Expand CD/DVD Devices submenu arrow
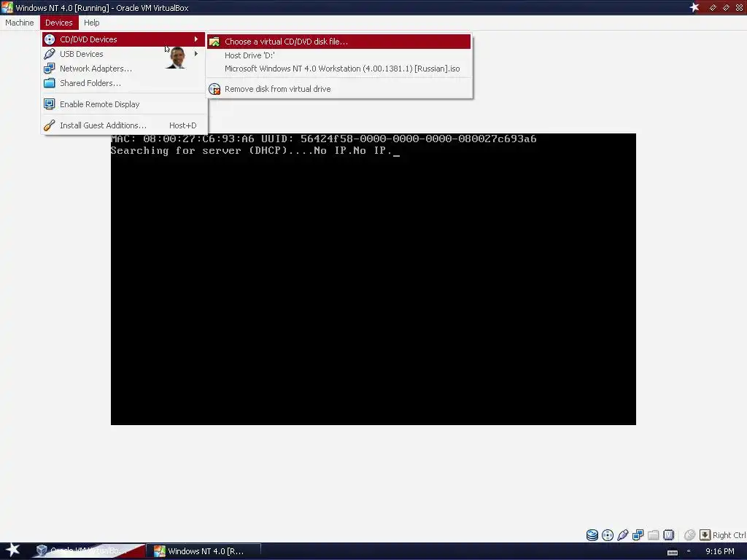 [x=196, y=39]
